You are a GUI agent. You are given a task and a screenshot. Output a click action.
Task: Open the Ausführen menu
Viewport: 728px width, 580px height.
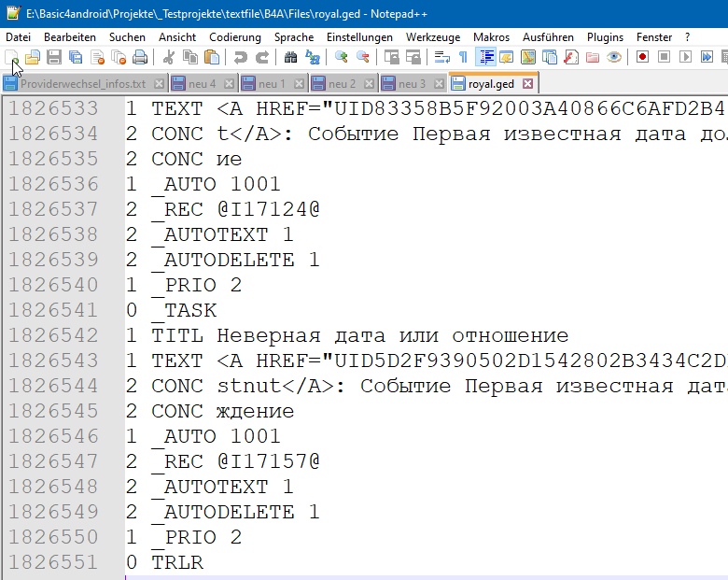click(x=548, y=37)
